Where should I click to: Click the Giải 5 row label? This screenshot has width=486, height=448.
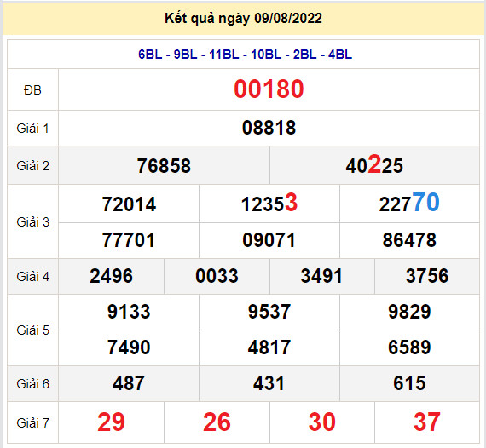coord(32,330)
